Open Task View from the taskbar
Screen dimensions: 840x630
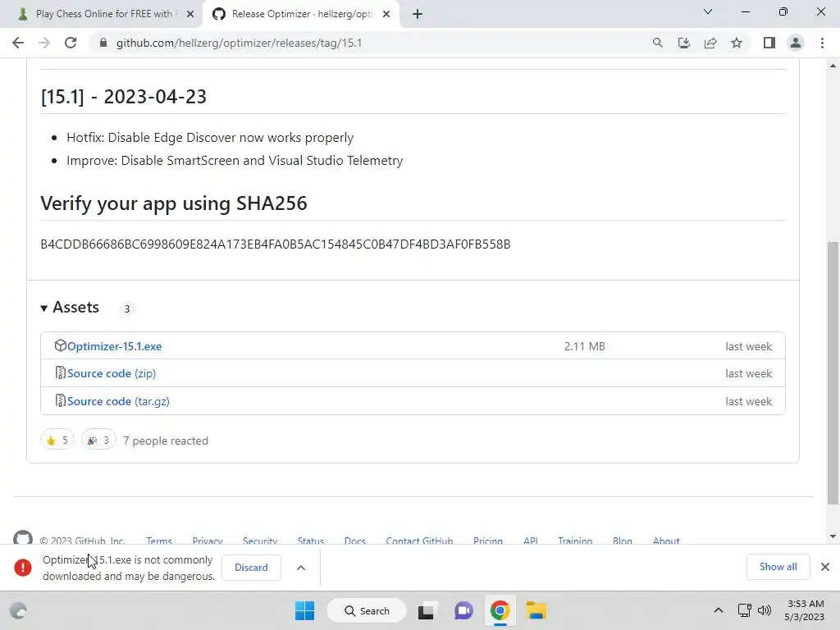click(426, 610)
